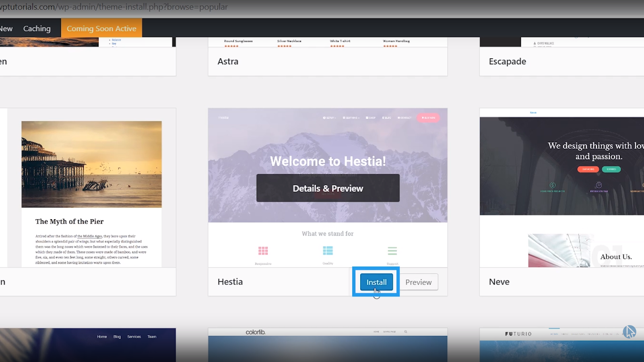Click the Preview button for Hestia
This screenshot has width=644, height=362.
coord(418,282)
